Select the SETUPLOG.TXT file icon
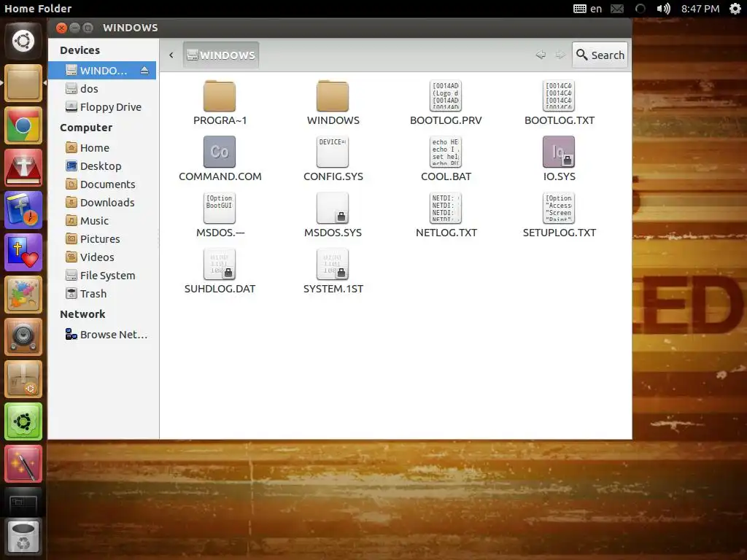The image size is (747, 560). click(x=559, y=208)
